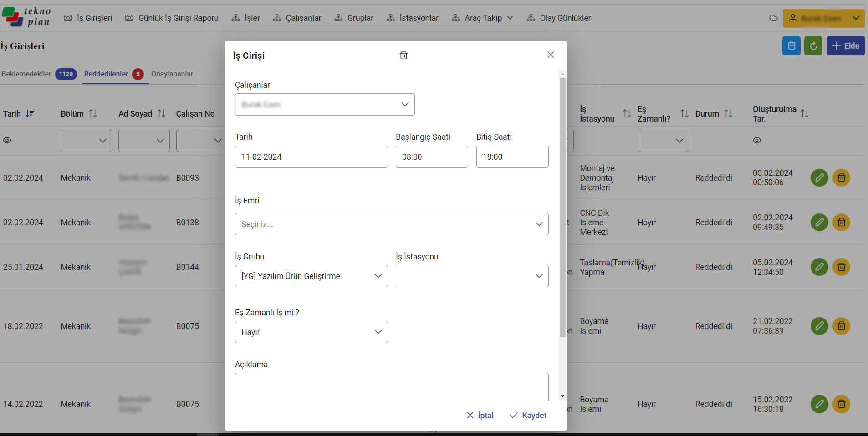Toggle eye icon under Oluşturulma Tar. column
Viewport: 868px width, 436px height.
point(756,141)
